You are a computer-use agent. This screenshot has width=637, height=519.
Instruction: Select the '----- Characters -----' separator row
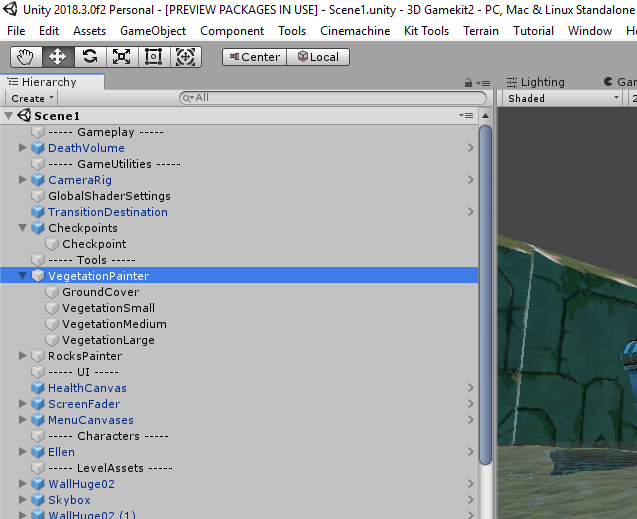(239, 436)
